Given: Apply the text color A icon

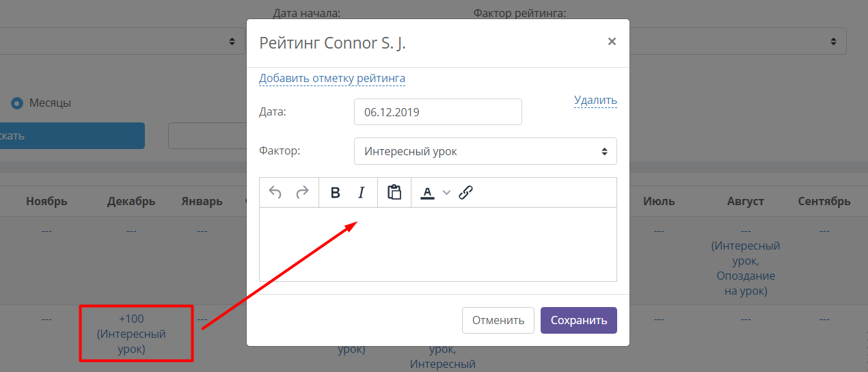Looking at the screenshot, I should point(427,193).
